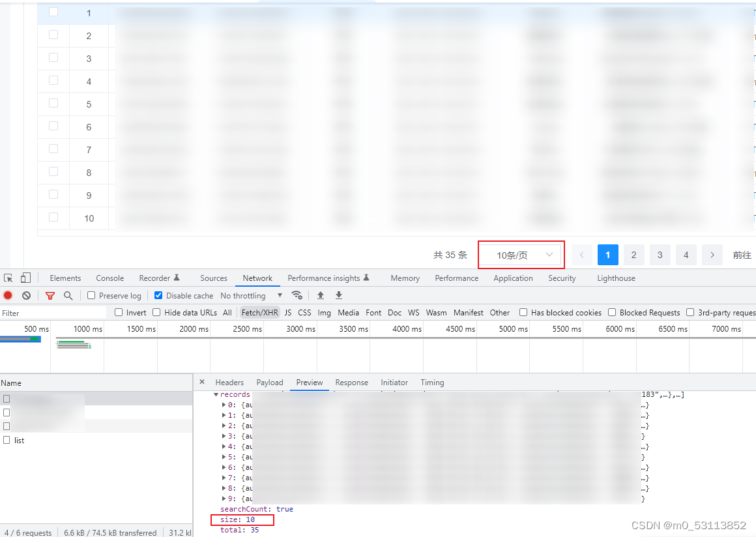The width and height of the screenshot is (756, 537).
Task: Open the Response tab
Action: pyautogui.click(x=352, y=383)
